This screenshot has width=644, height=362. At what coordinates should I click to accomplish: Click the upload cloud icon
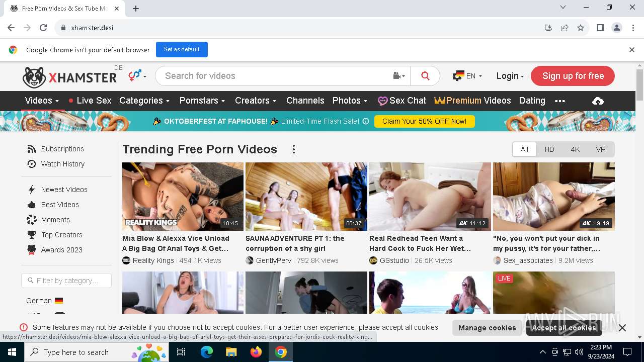[598, 101]
